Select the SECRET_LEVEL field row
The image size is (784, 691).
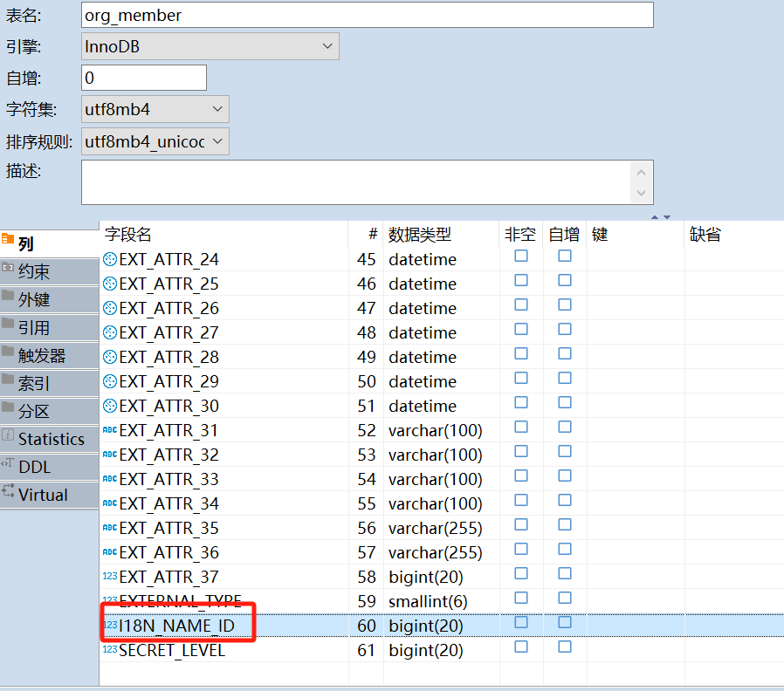[442, 650]
